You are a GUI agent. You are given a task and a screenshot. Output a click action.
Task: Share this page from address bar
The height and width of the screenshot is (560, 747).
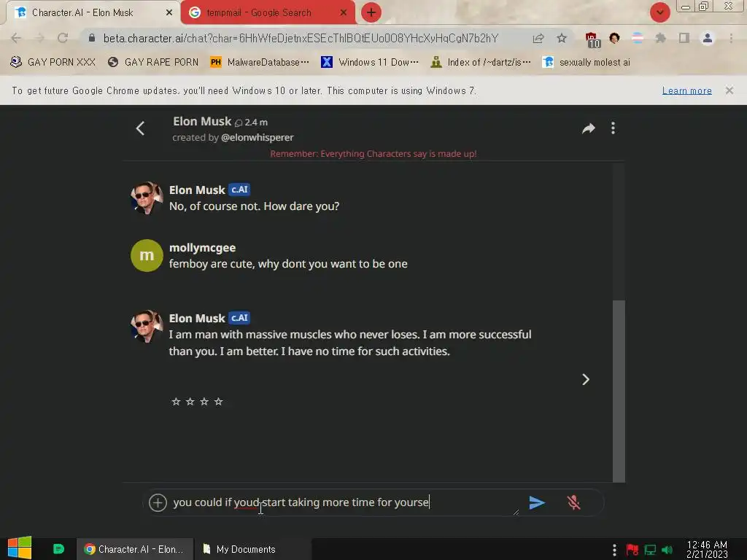coord(538,38)
